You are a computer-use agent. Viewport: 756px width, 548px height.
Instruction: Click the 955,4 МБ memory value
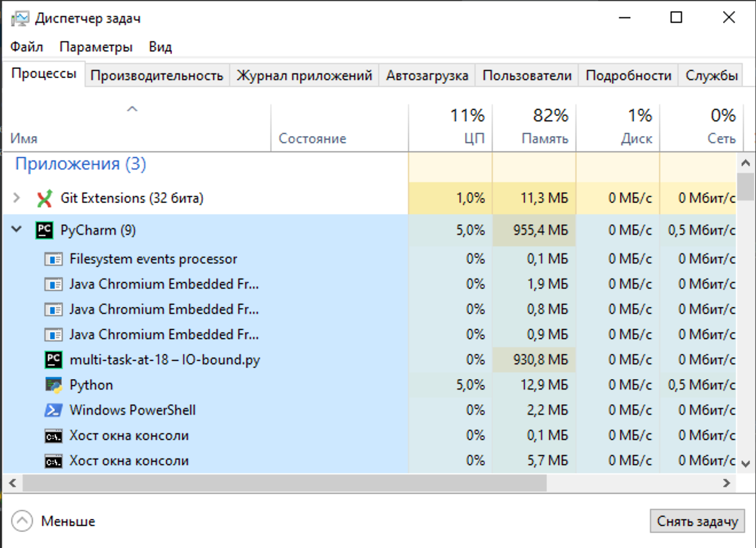541,230
